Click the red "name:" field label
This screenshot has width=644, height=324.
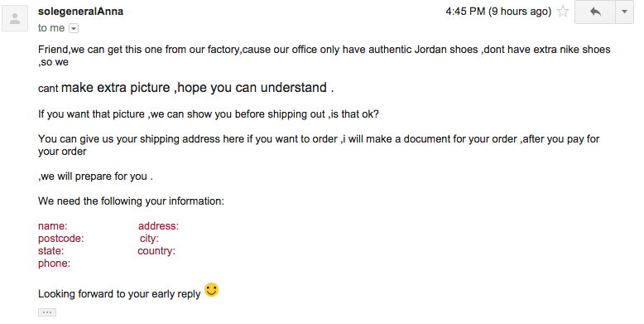53,226
